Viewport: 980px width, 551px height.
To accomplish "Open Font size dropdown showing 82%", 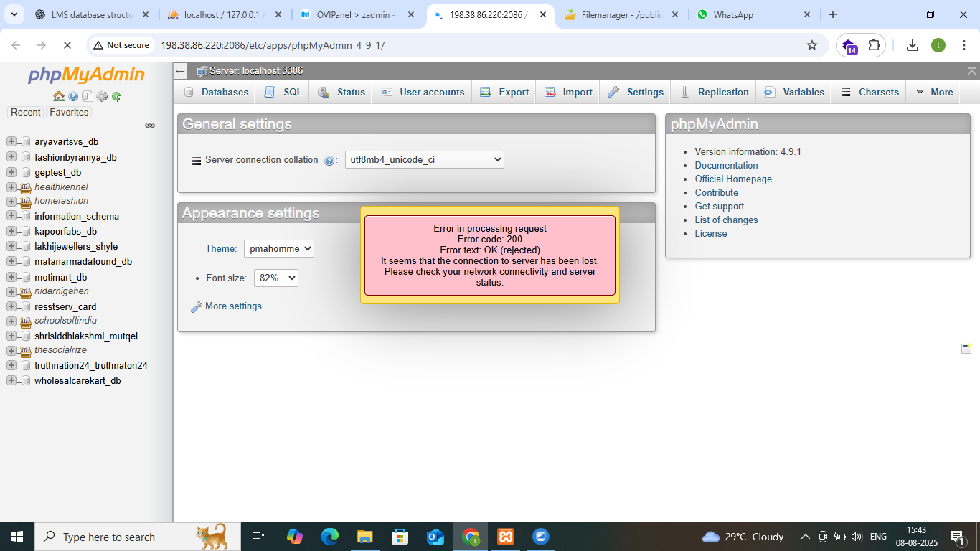I will 275,278.
